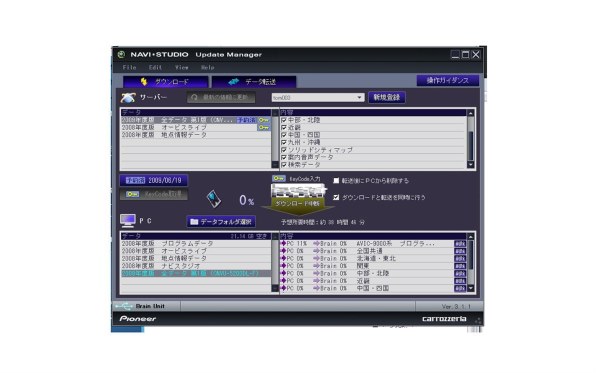The height and width of the screenshot is (373, 596).
Task: Uncheck the ソリッドシティマップ checkbox
Action: pyautogui.click(x=284, y=150)
